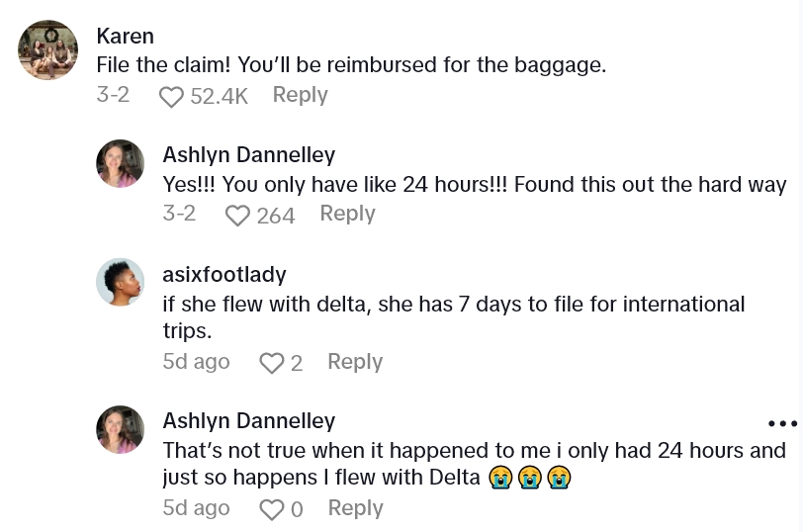Like Ashlyn's Delta reply with zero likes

[271, 509]
